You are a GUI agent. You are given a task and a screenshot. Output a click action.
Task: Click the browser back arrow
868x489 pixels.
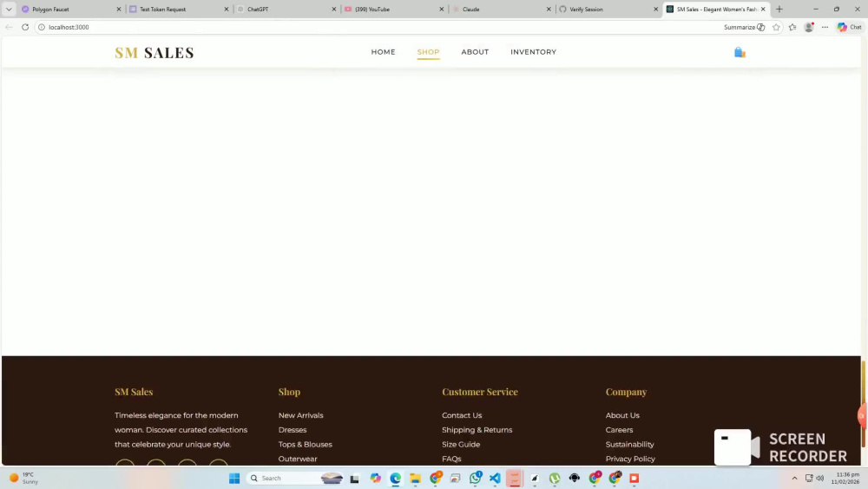coord(9,27)
